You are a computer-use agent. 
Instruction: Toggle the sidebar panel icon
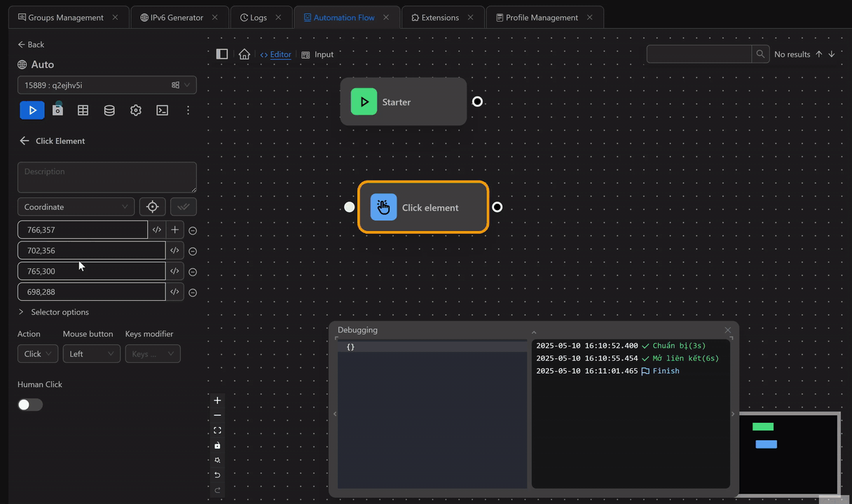coord(222,54)
